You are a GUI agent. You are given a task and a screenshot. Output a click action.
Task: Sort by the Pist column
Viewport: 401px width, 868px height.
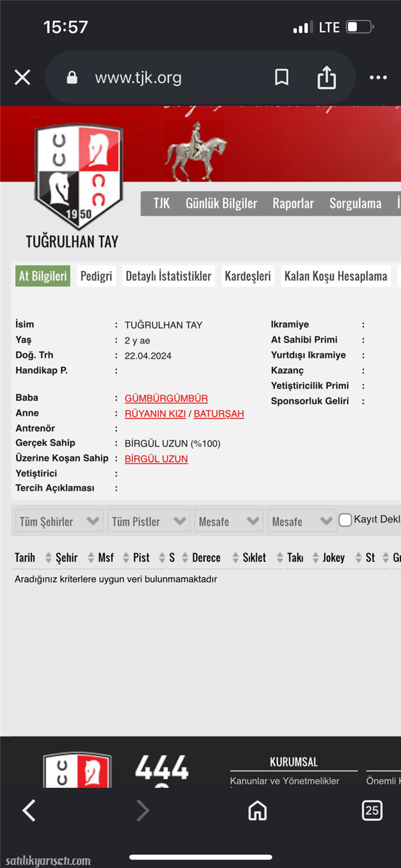click(141, 558)
